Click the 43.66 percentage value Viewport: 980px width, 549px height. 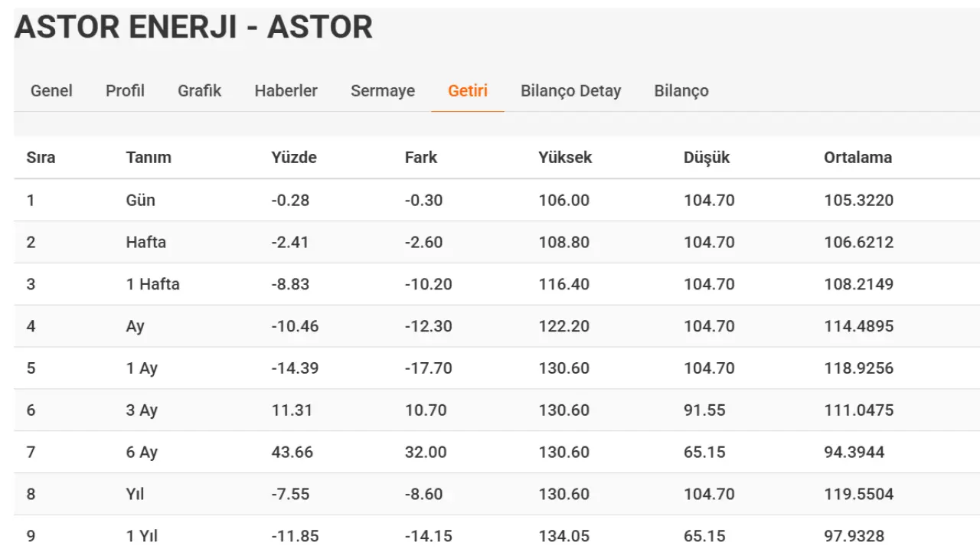pyautogui.click(x=292, y=452)
